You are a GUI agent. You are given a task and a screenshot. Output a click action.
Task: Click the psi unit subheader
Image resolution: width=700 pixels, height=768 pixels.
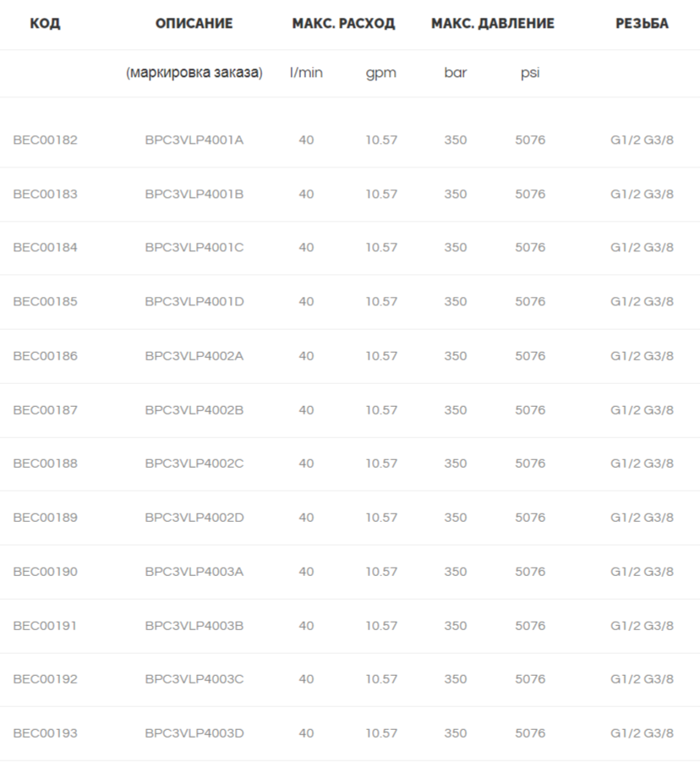pos(530,73)
